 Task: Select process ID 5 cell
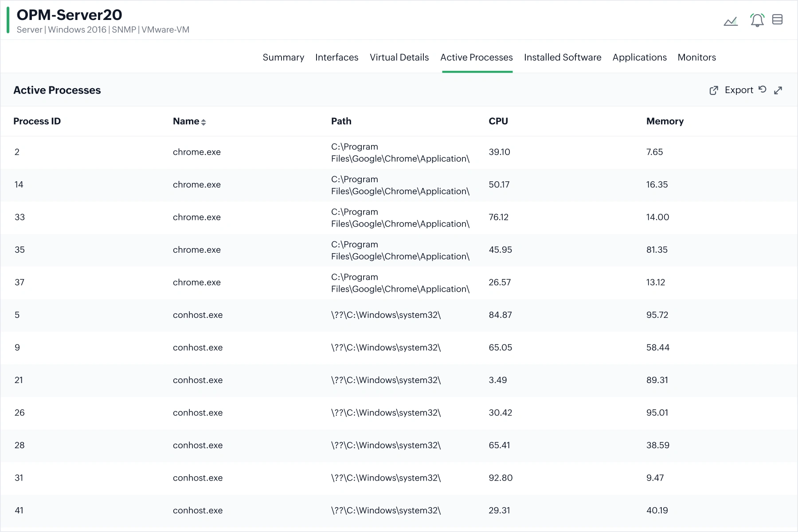coord(17,315)
